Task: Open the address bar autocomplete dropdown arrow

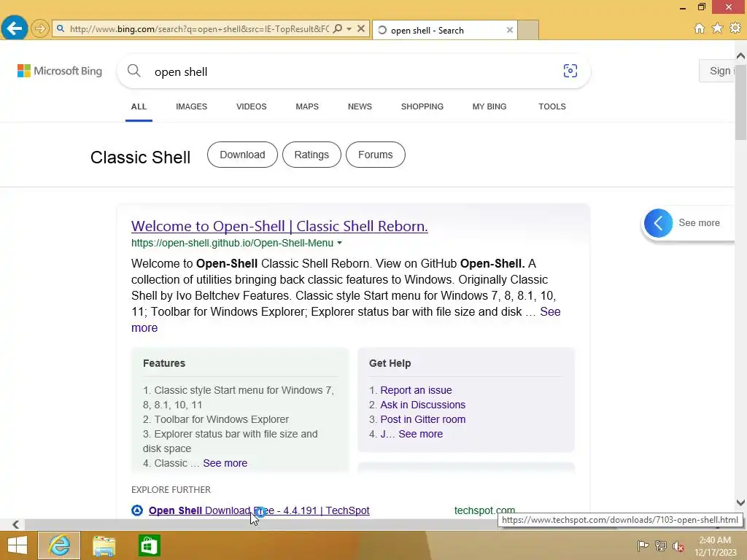Action: (x=349, y=29)
